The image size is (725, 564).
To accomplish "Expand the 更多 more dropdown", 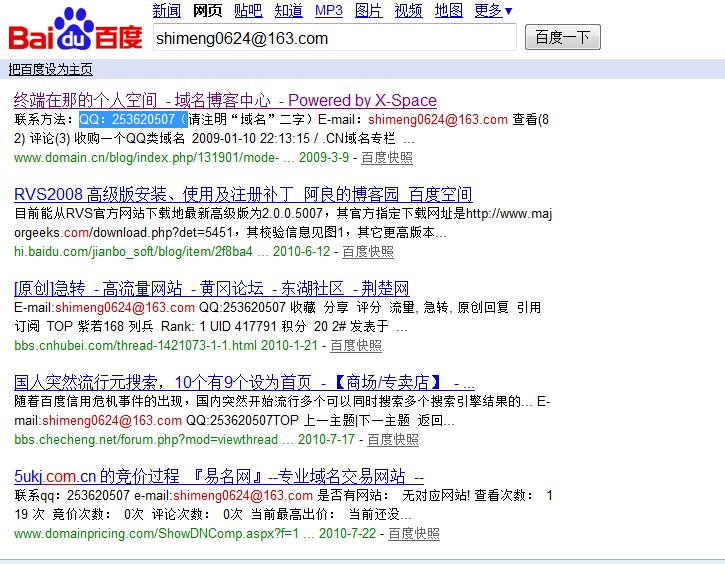I will point(493,10).
